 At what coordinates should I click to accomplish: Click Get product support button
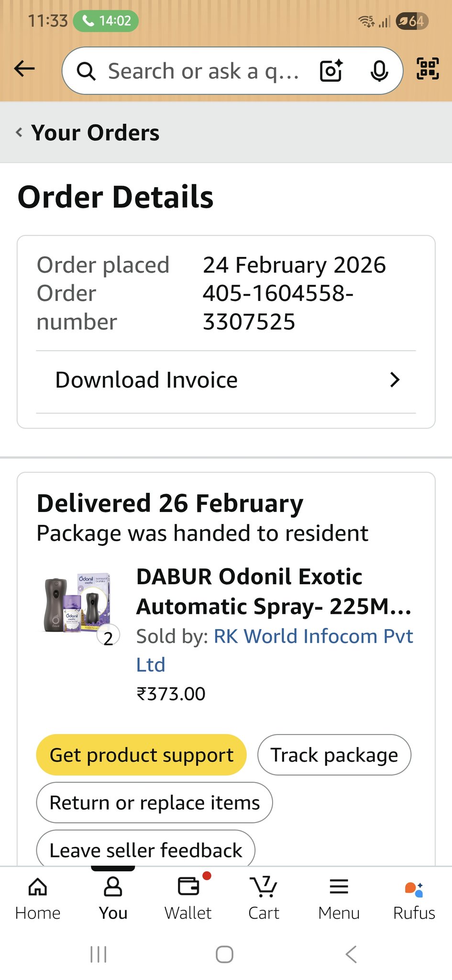click(x=142, y=755)
